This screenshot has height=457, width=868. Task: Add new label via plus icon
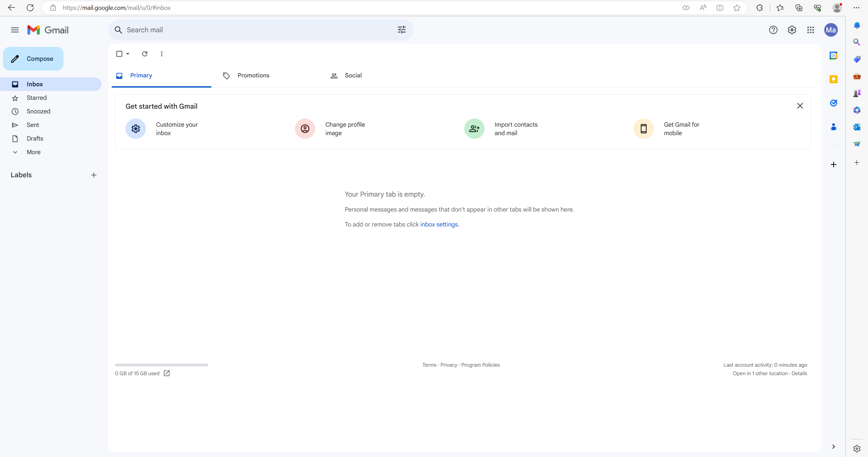click(94, 175)
